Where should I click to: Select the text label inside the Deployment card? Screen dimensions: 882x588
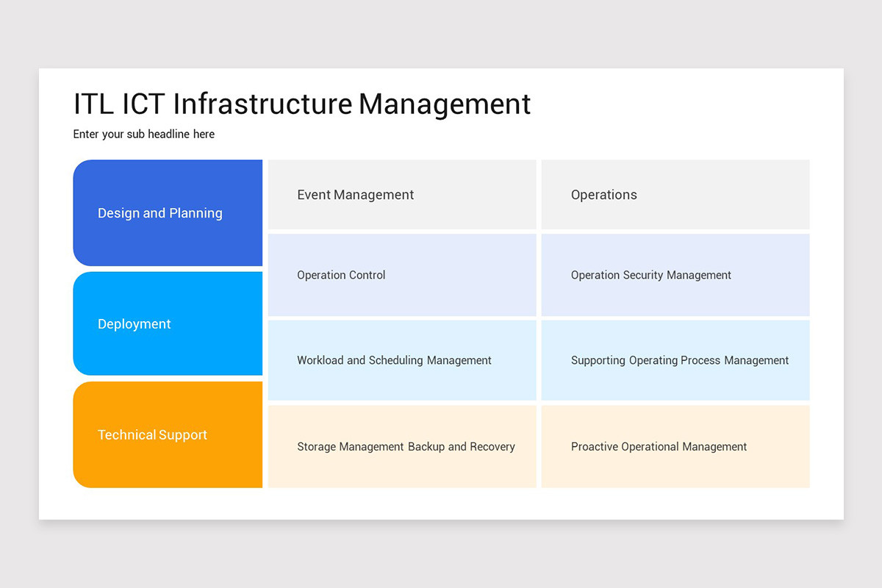click(x=135, y=323)
